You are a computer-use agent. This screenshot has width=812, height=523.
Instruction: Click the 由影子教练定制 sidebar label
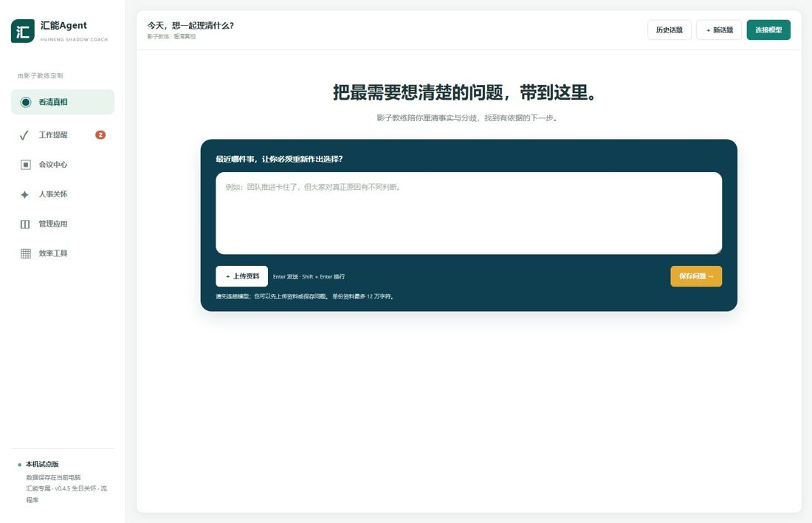pos(41,75)
